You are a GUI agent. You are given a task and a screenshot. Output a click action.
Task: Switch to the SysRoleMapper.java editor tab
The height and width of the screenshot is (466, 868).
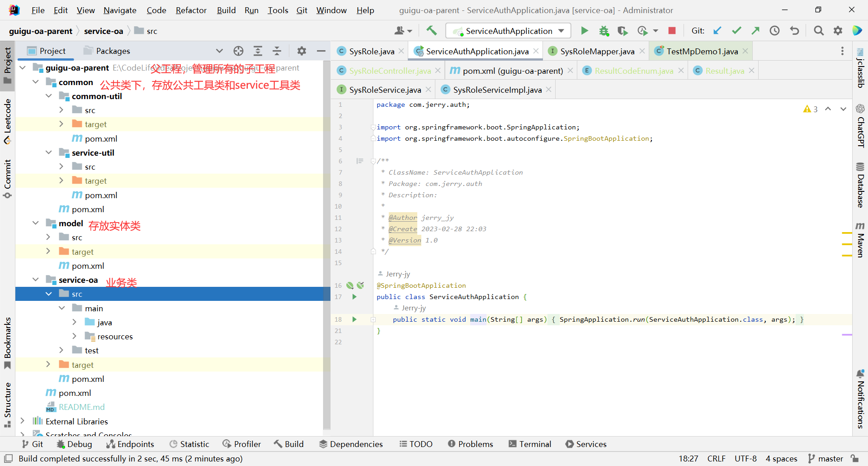[x=597, y=51]
